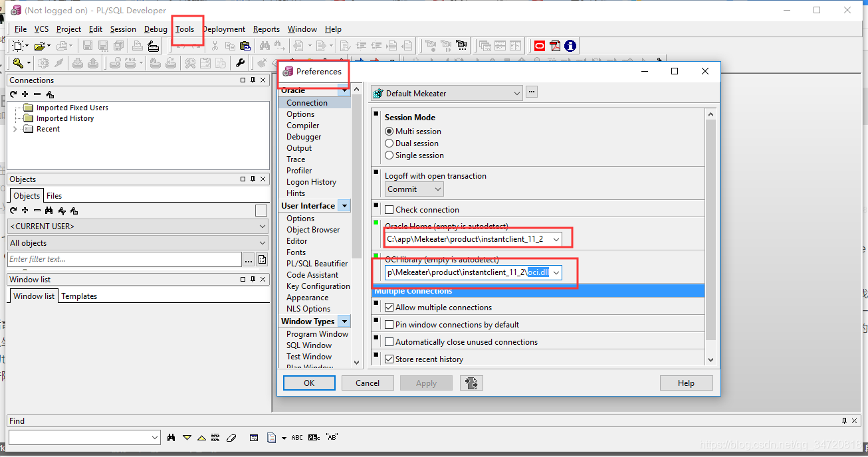
Task: Open the File menu
Action: 21,29
